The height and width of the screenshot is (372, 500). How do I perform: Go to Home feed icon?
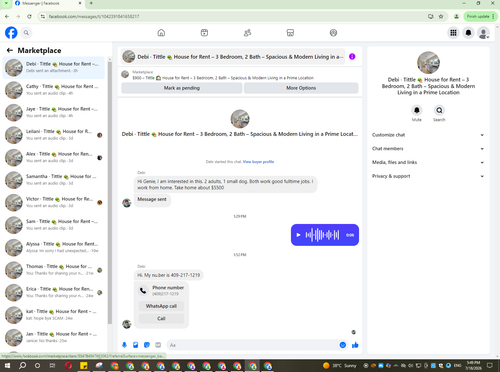[161, 33]
